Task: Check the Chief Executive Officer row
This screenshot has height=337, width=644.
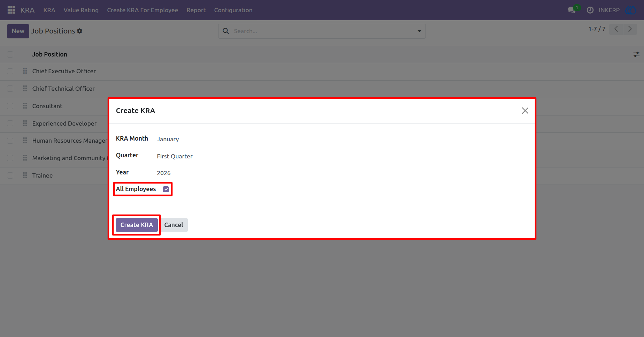Action: tap(10, 71)
